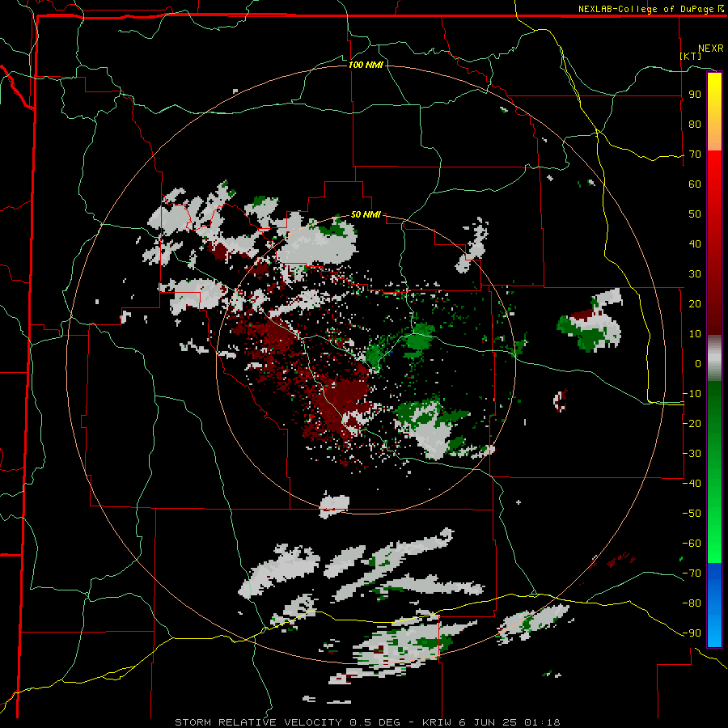Click the 70 value on velocity scale

[x=695, y=154]
